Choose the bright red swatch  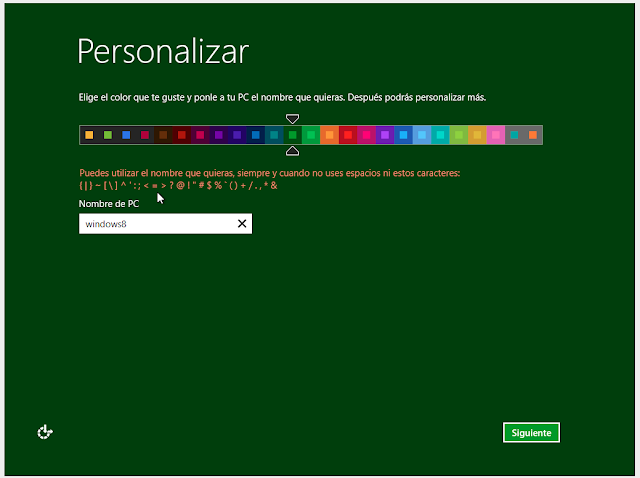tap(348, 135)
